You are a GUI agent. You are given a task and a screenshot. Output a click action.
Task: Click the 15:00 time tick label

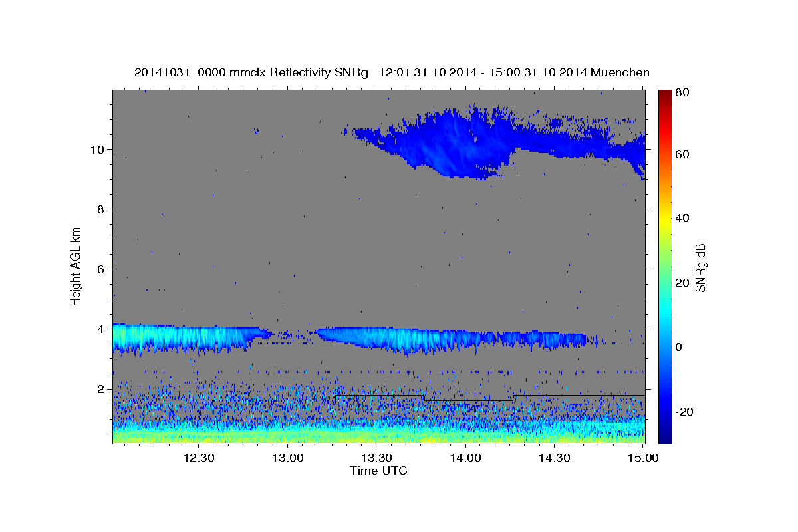(642, 458)
